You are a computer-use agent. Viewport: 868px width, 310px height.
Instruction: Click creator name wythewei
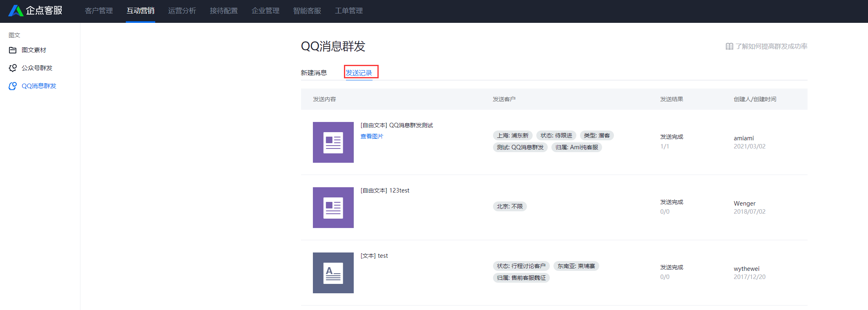(x=747, y=269)
